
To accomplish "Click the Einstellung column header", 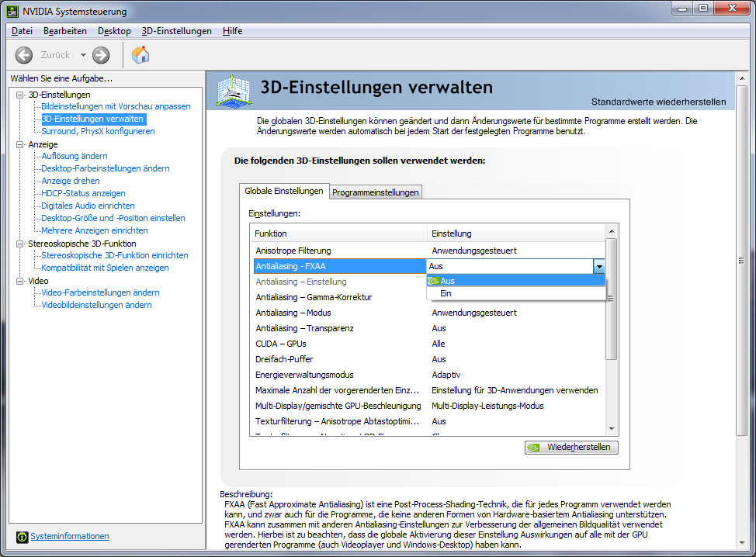I will (516, 234).
